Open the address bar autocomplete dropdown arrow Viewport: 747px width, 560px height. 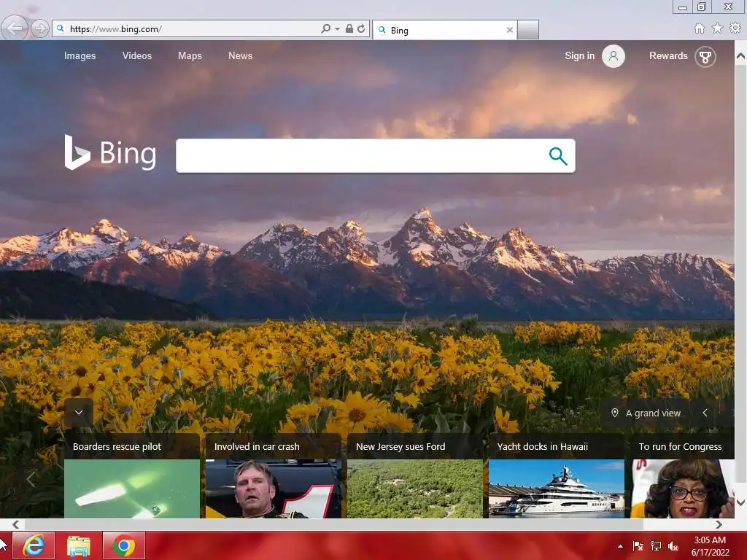(337, 29)
